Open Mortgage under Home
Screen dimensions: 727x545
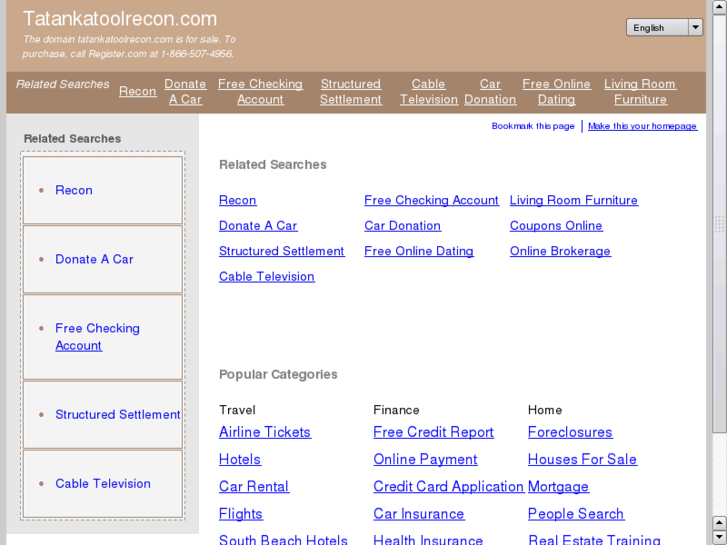(558, 487)
